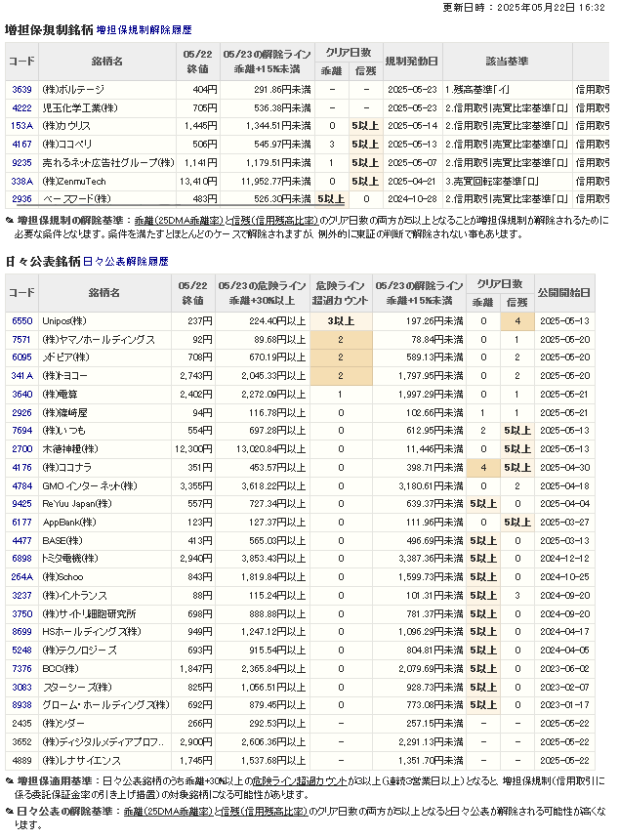Select the 更新日時 timestamp text
Screen dimensions: 619x840
click(x=523, y=8)
